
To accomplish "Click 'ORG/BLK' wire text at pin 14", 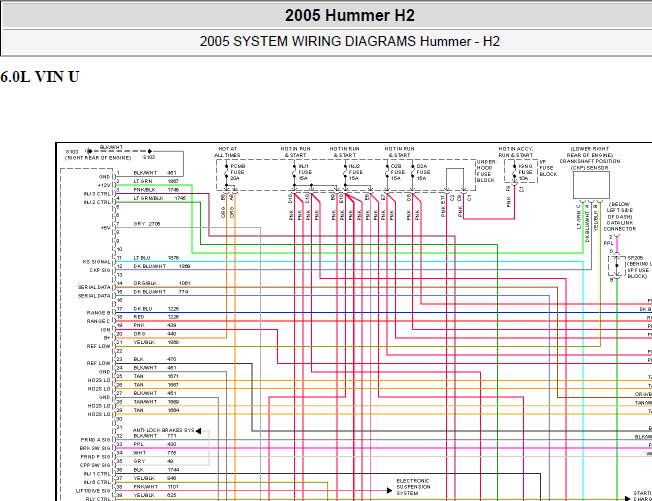I will 145,283.
